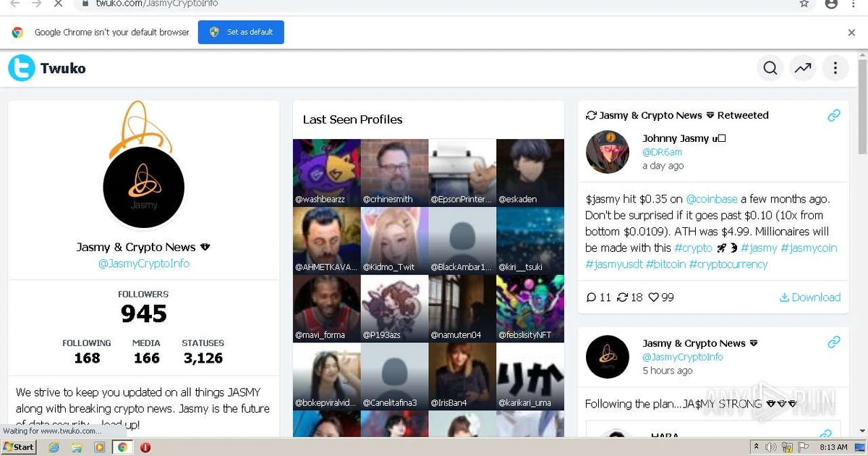Bookmark the page with the address bar star
The height and width of the screenshot is (456, 868).
click(804, 4)
